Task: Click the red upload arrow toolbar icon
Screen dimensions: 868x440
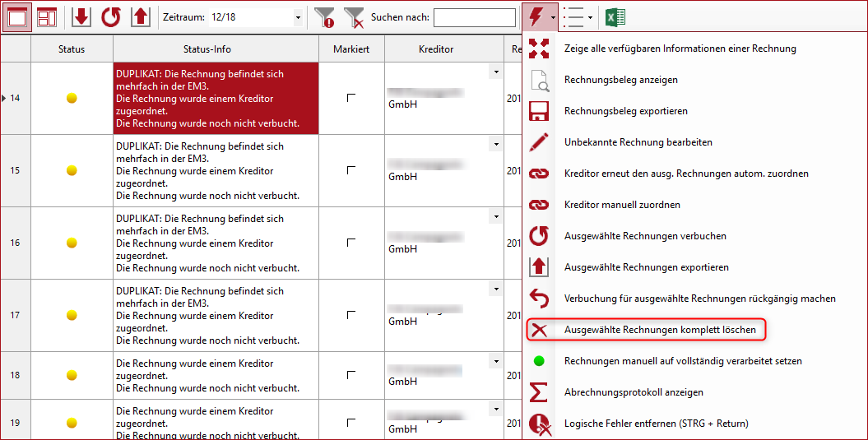Action: (x=141, y=16)
